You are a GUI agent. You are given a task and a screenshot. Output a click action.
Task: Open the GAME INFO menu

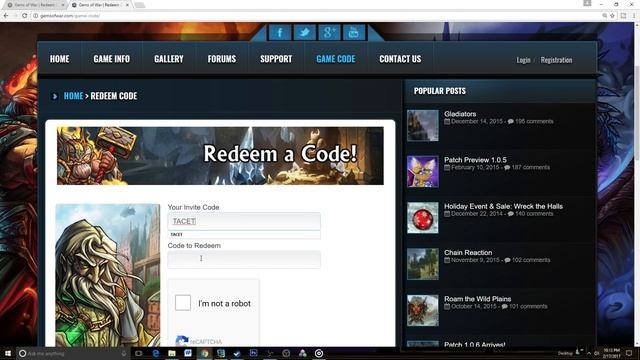(111, 59)
